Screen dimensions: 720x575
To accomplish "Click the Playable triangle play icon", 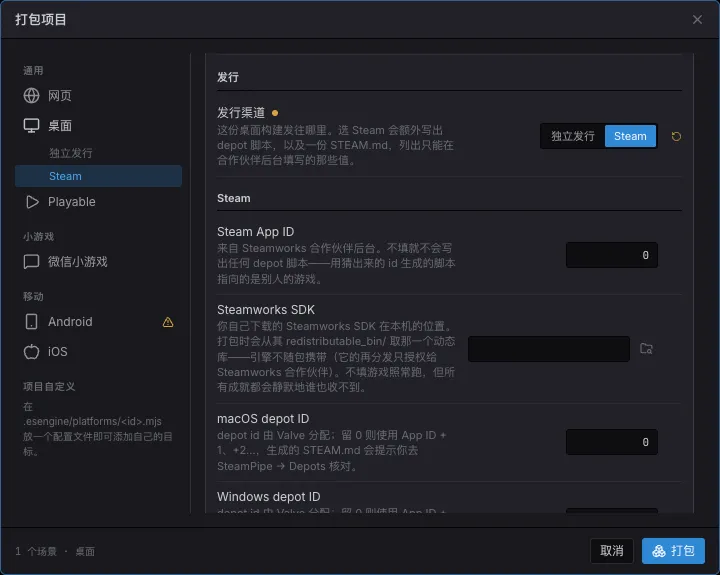I will point(32,202).
